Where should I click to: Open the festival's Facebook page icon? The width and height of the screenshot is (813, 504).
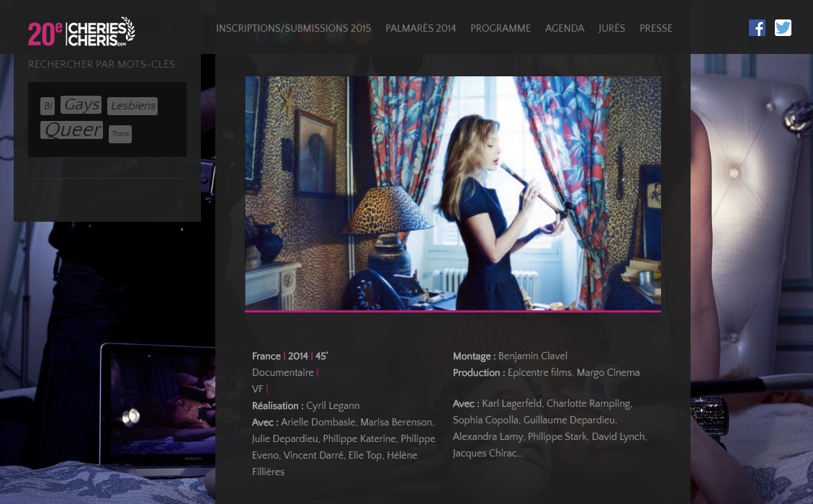point(757,28)
